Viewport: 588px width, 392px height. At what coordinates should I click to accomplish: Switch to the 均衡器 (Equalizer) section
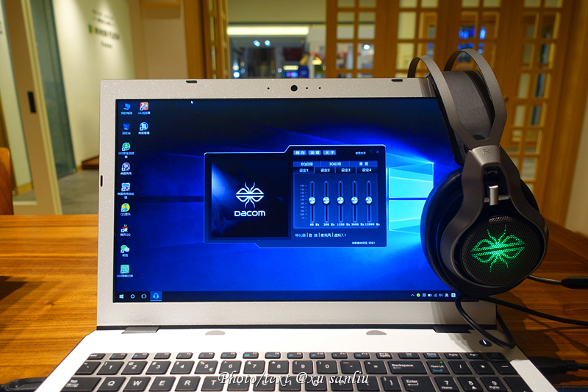pyautogui.click(x=301, y=235)
